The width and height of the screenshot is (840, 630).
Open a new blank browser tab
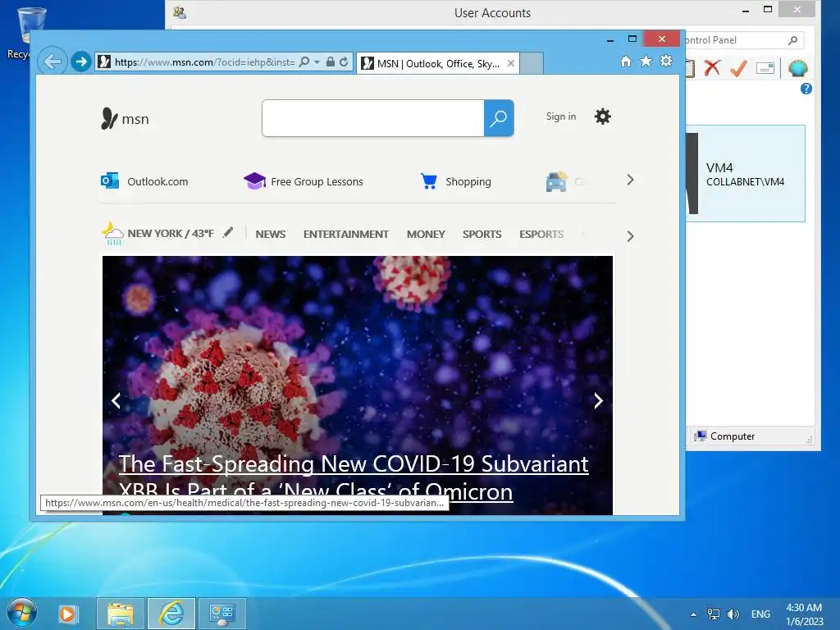click(x=532, y=63)
